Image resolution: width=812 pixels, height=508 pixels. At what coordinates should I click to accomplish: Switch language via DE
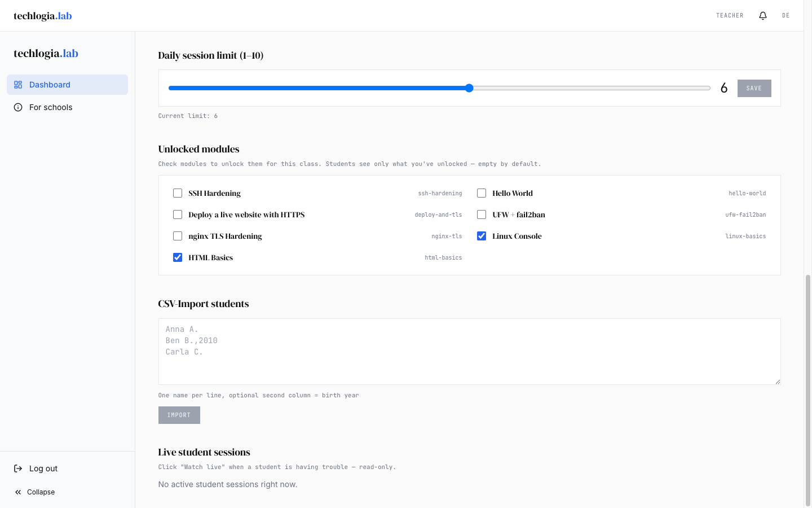[786, 16]
